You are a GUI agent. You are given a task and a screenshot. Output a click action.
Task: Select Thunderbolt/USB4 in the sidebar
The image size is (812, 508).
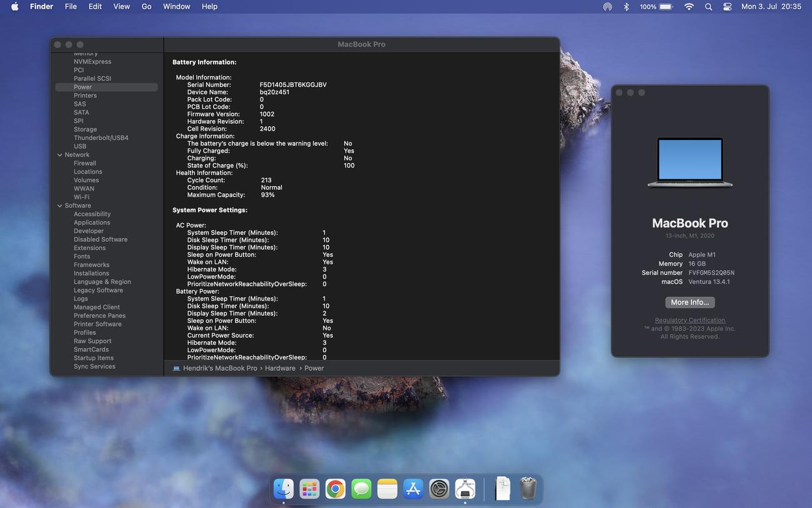tap(101, 138)
